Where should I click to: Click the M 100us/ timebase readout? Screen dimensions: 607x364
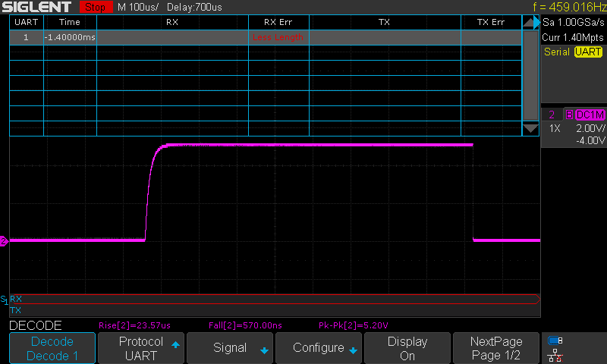(x=138, y=7)
